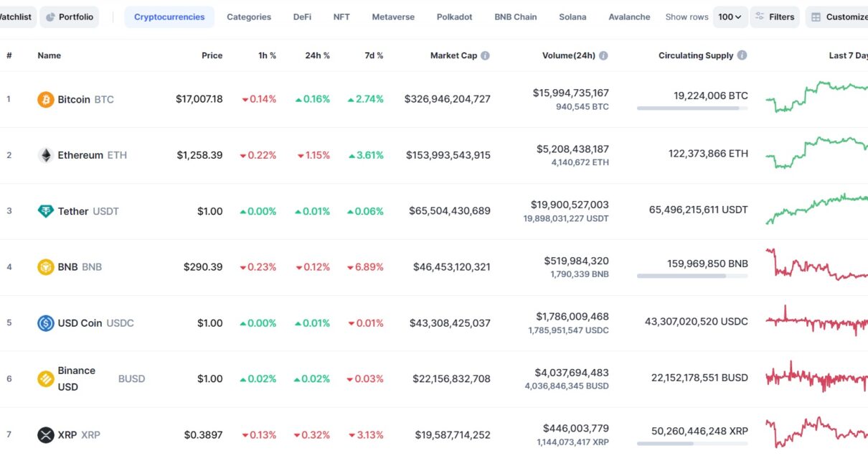Viewport: 868px width, 461px height.
Task: Switch to the Cryptocurrencies tab
Action: pos(169,17)
